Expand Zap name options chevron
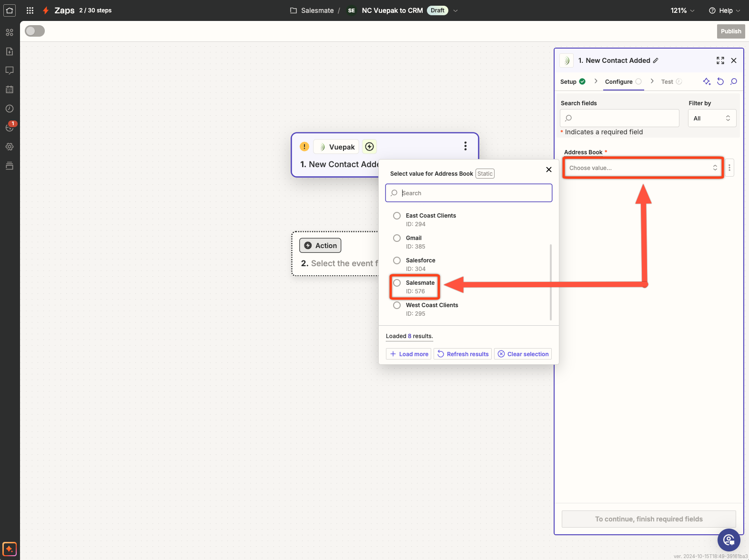Image resolution: width=749 pixels, height=560 pixels. tap(455, 10)
